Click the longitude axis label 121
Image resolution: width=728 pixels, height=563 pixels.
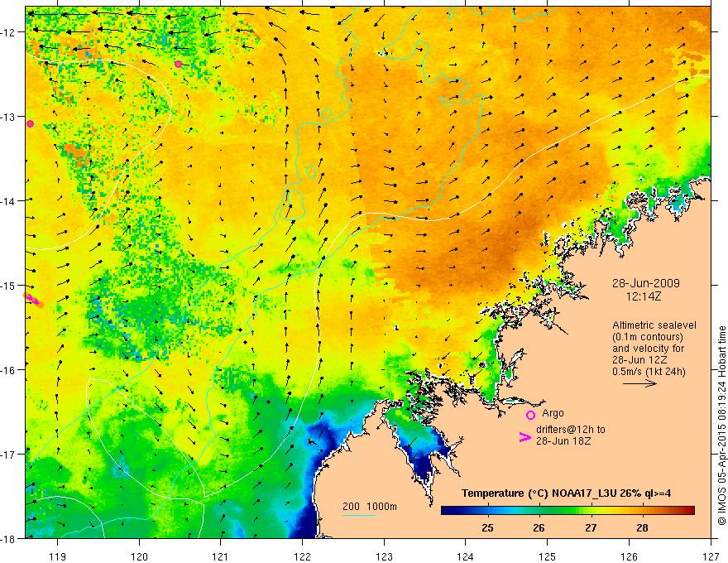point(221,556)
